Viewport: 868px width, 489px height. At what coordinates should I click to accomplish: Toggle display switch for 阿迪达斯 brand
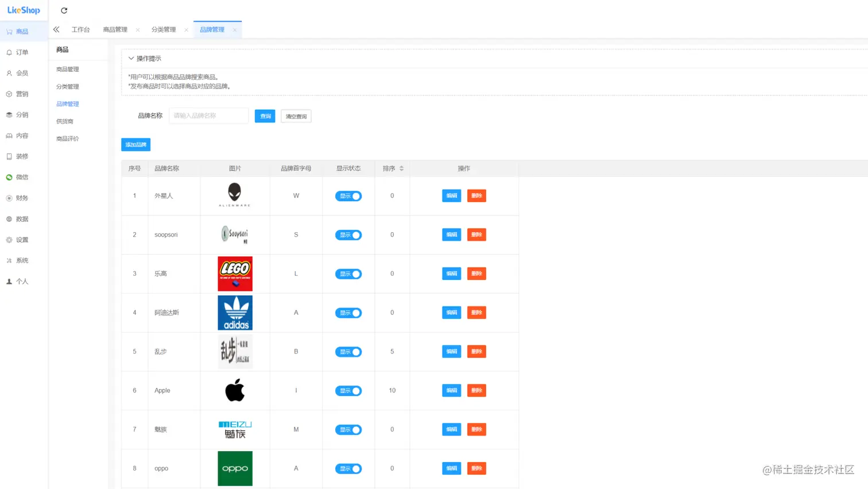pos(348,313)
